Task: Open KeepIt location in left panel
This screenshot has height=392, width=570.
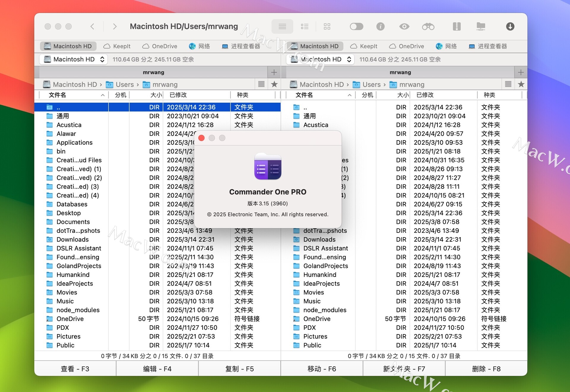Action: pos(117,46)
